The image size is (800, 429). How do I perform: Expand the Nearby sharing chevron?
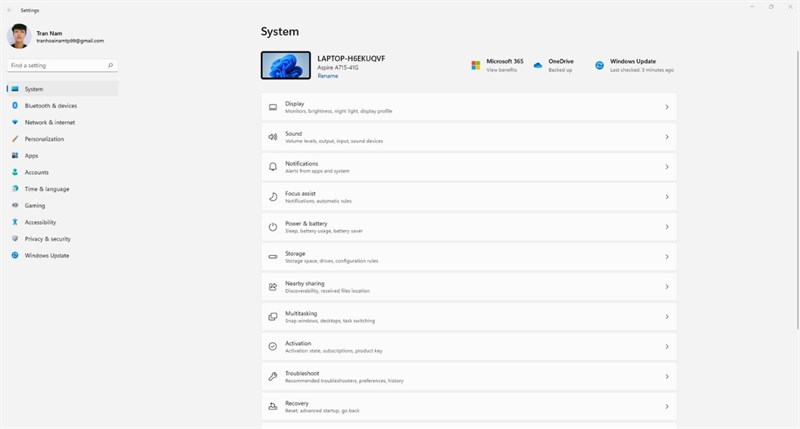click(x=666, y=287)
